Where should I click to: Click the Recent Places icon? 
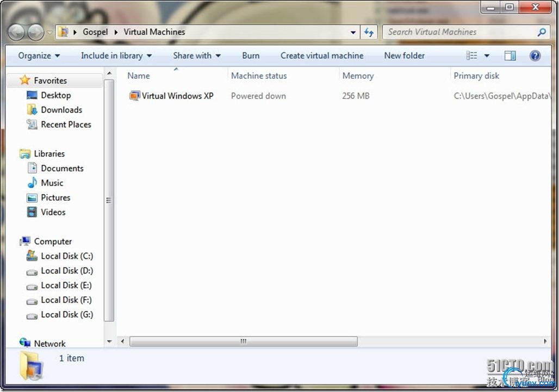point(32,125)
